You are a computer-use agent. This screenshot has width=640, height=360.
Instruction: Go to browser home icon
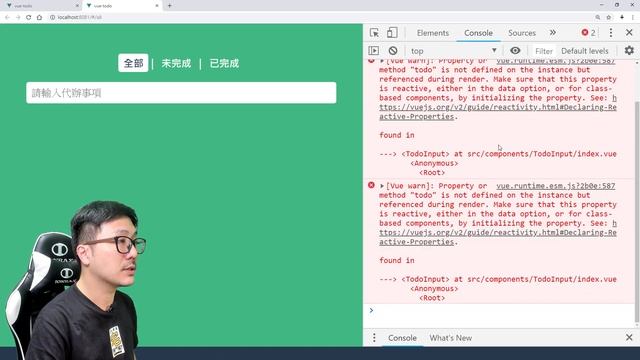coord(40,17)
